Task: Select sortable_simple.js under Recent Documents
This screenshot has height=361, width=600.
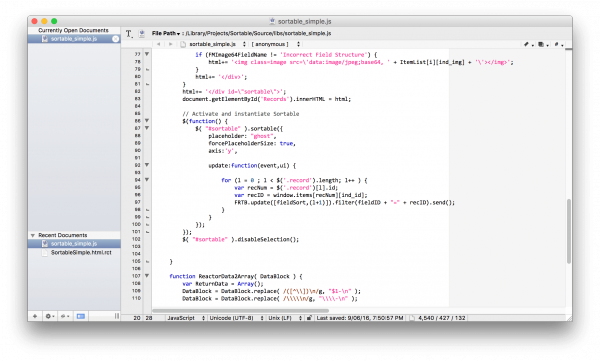Action: [74, 244]
